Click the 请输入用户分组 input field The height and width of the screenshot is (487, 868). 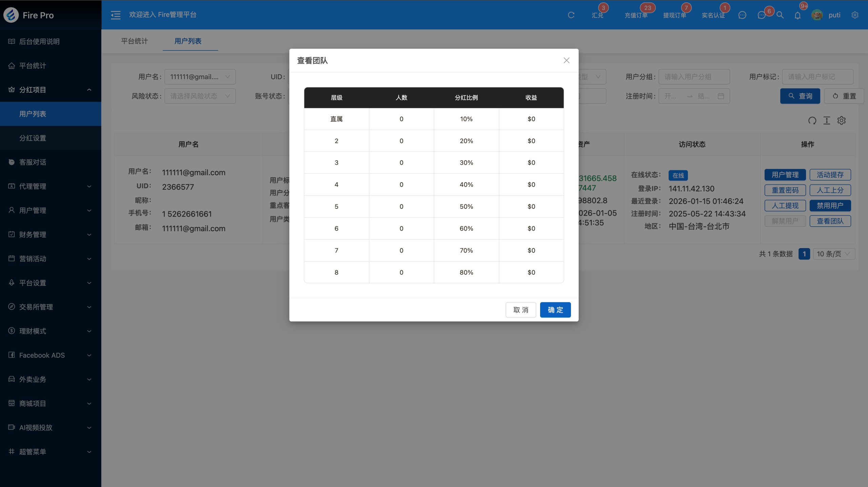(x=694, y=77)
